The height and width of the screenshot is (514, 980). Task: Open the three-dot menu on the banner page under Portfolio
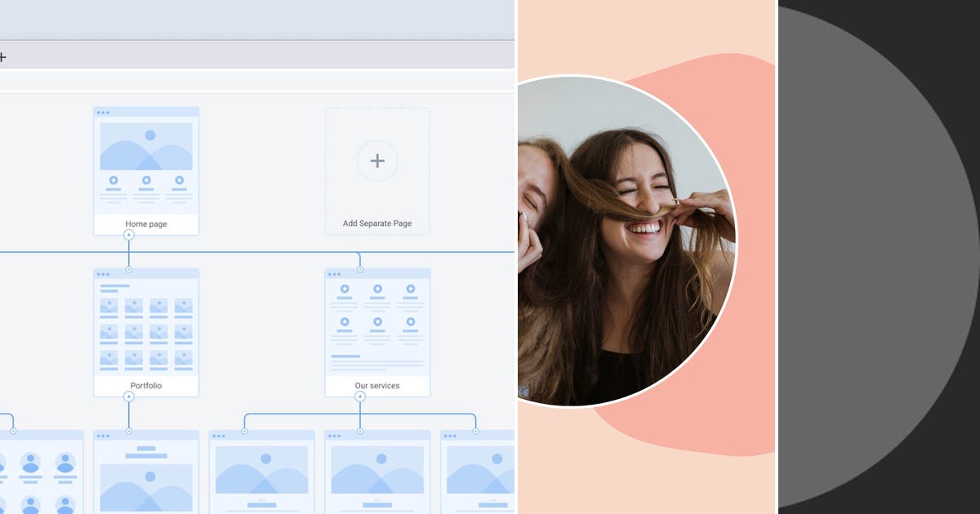pos(104,435)
